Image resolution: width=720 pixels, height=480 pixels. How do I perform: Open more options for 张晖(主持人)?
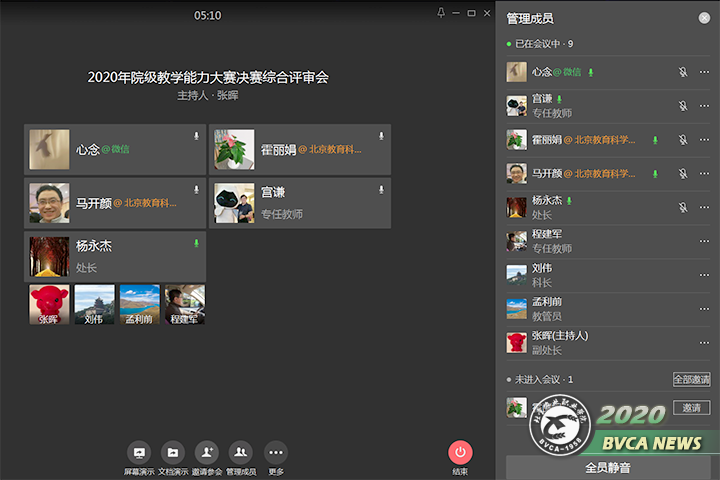(704, 343)
